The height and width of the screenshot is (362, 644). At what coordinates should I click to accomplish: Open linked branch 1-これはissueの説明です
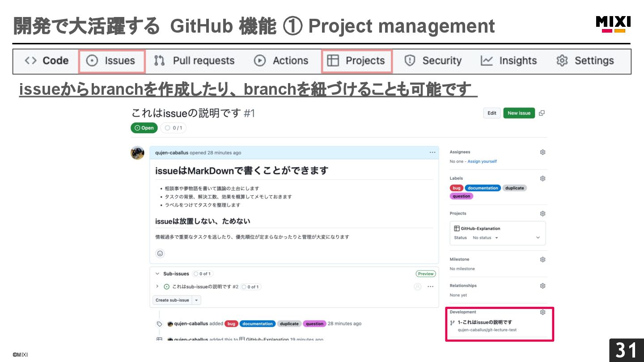[x=485, y=322]
